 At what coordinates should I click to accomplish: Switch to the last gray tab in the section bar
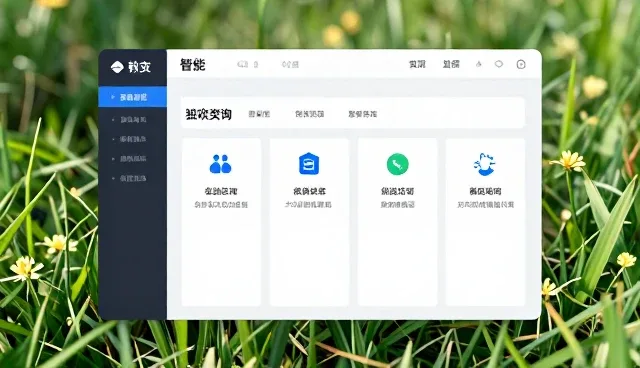click(362, 114)
